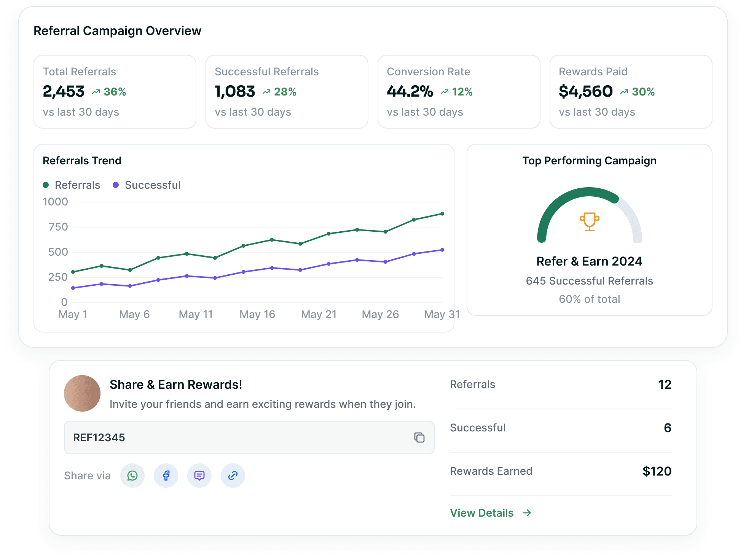Share via Facebook icon
The image size is (746, 560).
pyautogui.click(x=166, y=476)
